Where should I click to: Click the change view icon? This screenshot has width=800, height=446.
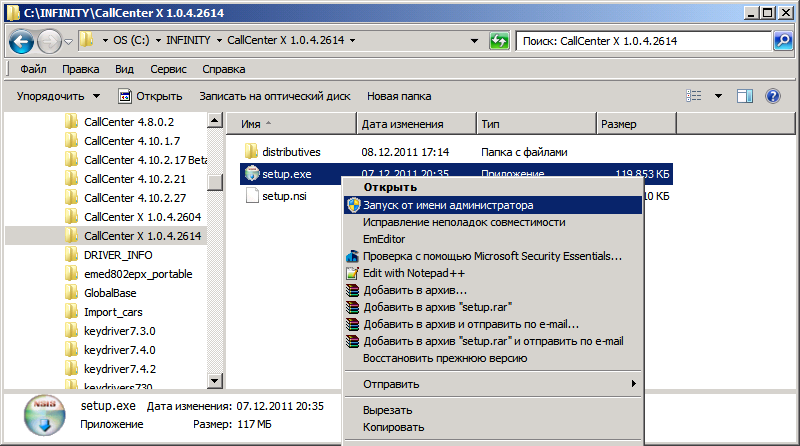[693, 95]
